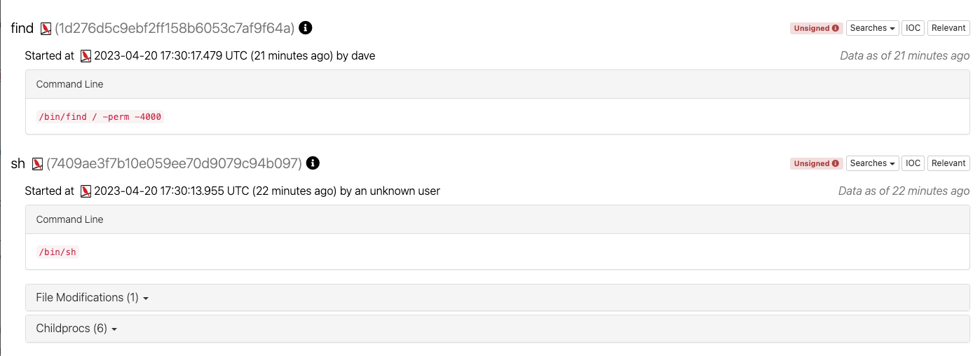Click the icon before the 17:30:17.479 timestamp
The image size is (980, 356).
click(x=86, y=56)
